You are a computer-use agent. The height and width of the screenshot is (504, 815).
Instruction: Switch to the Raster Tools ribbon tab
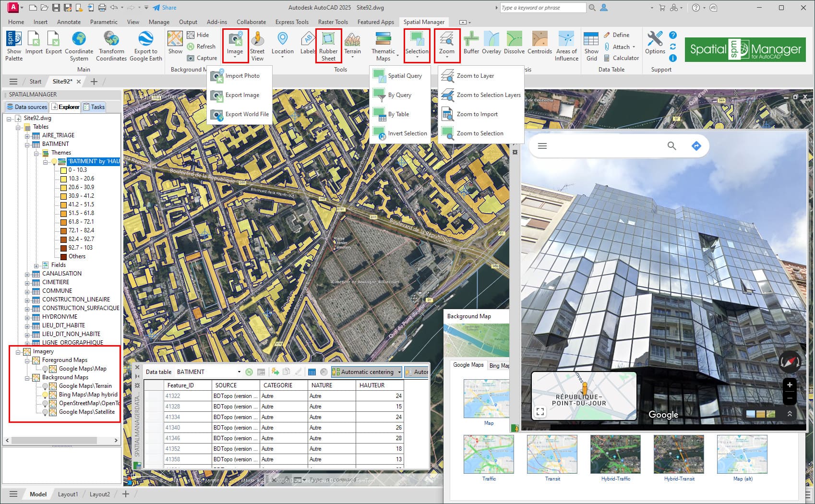pyautogui.click(x=333, y=22)
